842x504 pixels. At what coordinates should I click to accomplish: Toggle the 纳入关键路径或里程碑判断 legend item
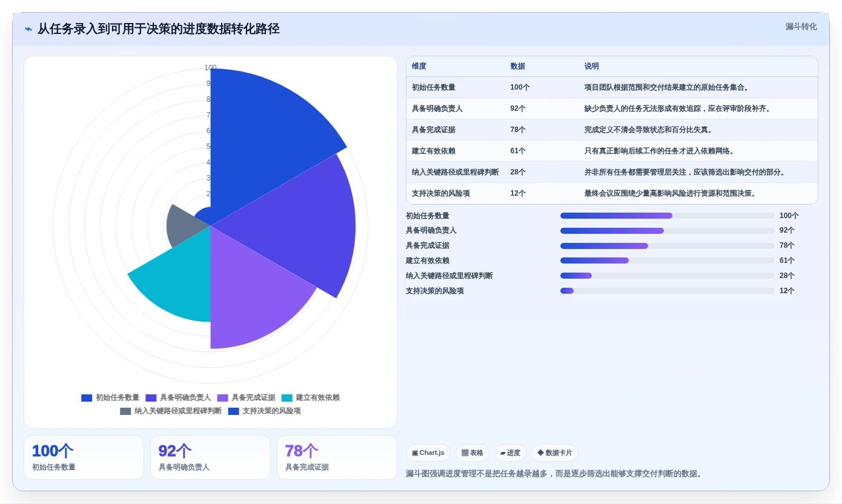(171, 411)
